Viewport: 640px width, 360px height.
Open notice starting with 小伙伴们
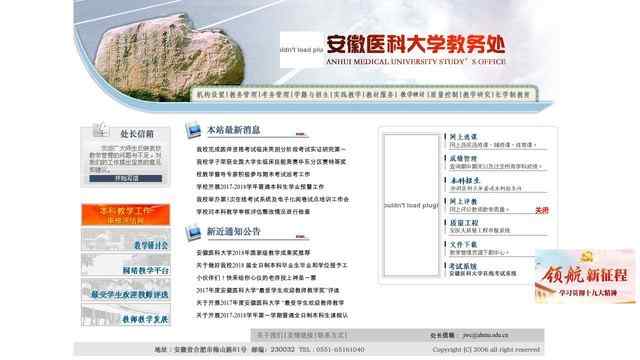pyautogui.click(x=256, y=278)
